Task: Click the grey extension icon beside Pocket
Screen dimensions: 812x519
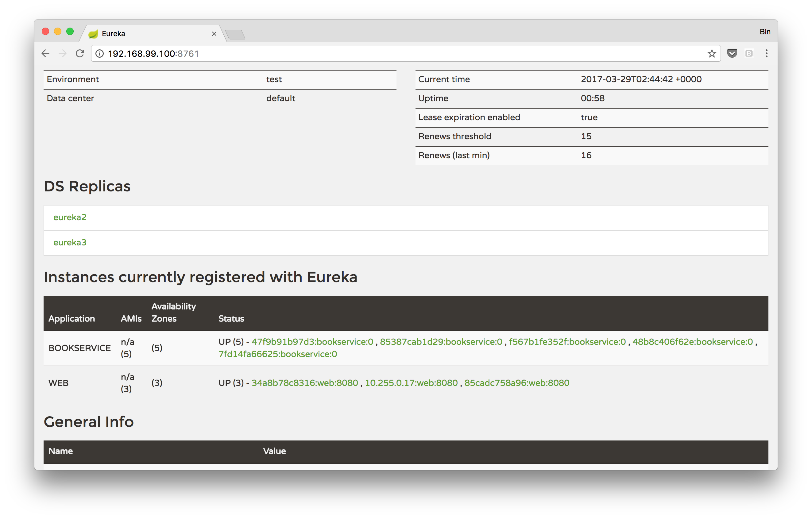Action: pyautogui.click(x=749, y=53)
